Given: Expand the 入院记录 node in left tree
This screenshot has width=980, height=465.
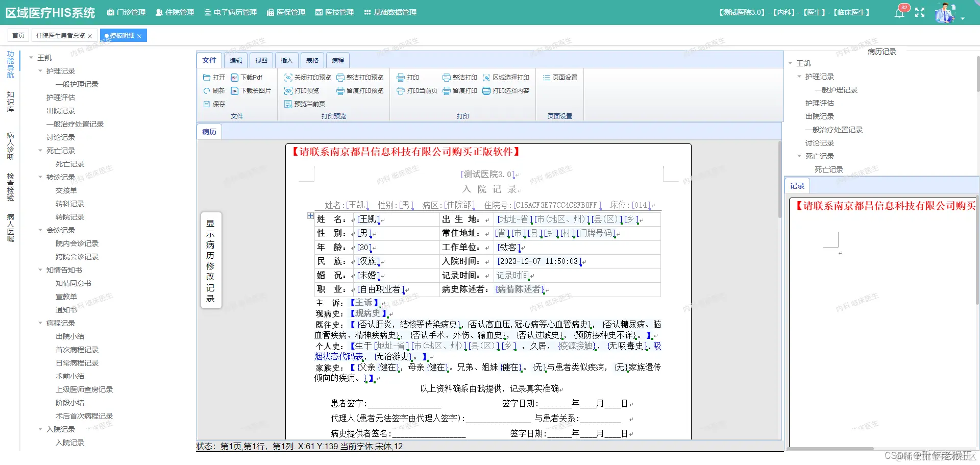Looking at the screenshot, I should point(41,429).
